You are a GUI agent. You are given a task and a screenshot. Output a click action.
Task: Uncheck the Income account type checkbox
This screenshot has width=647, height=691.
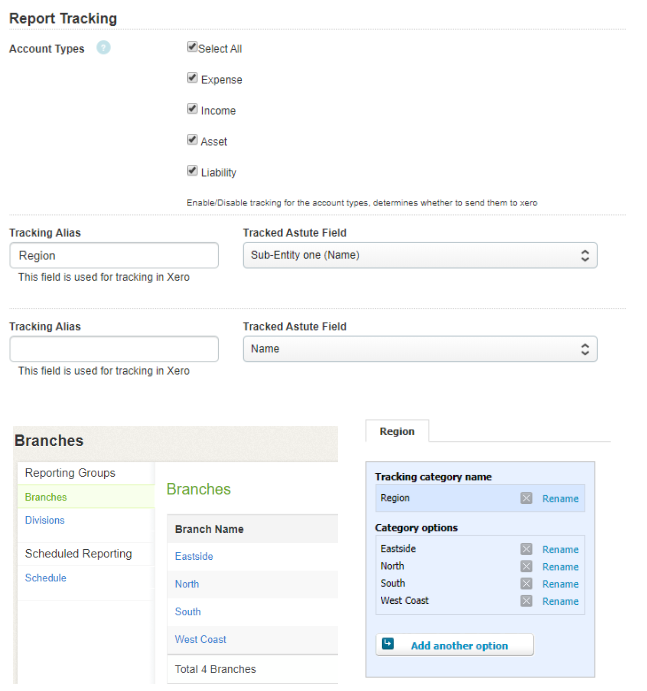(x=192, y=109)
